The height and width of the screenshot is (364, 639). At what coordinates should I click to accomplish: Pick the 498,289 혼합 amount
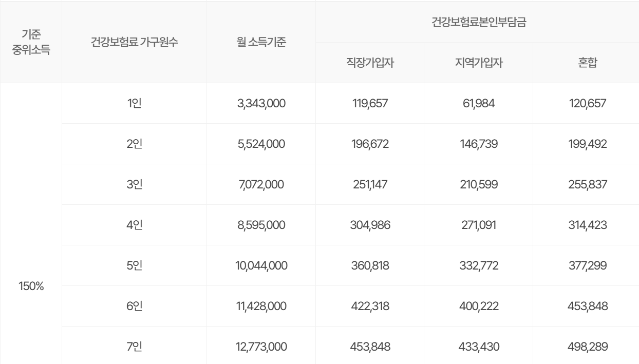coord(587,347)
